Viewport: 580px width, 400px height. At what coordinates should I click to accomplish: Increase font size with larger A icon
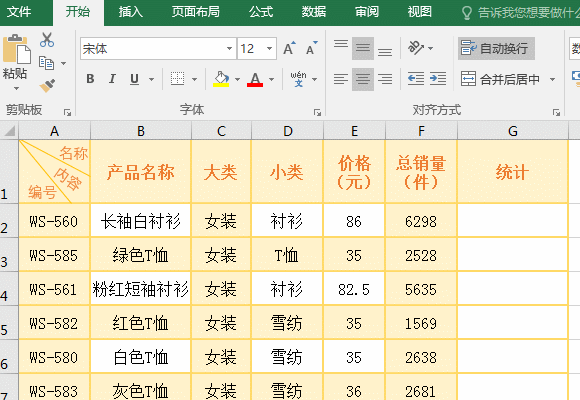coord(289,48)
